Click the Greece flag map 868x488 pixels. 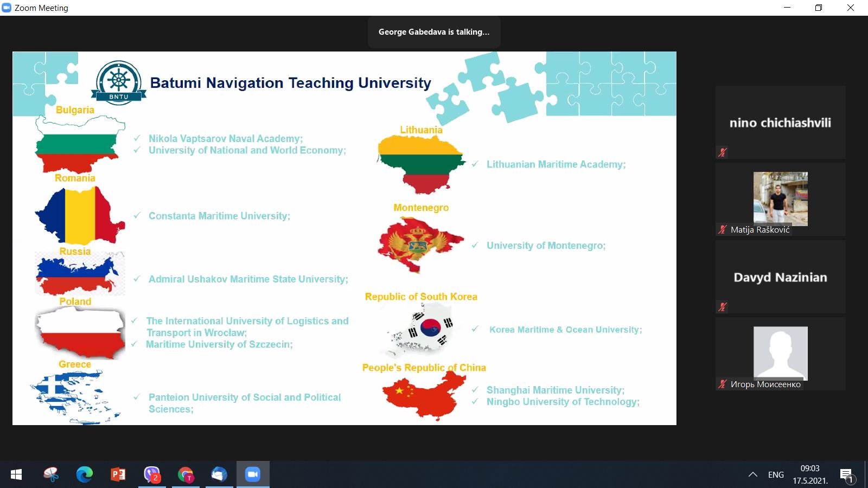click(75, 397)
